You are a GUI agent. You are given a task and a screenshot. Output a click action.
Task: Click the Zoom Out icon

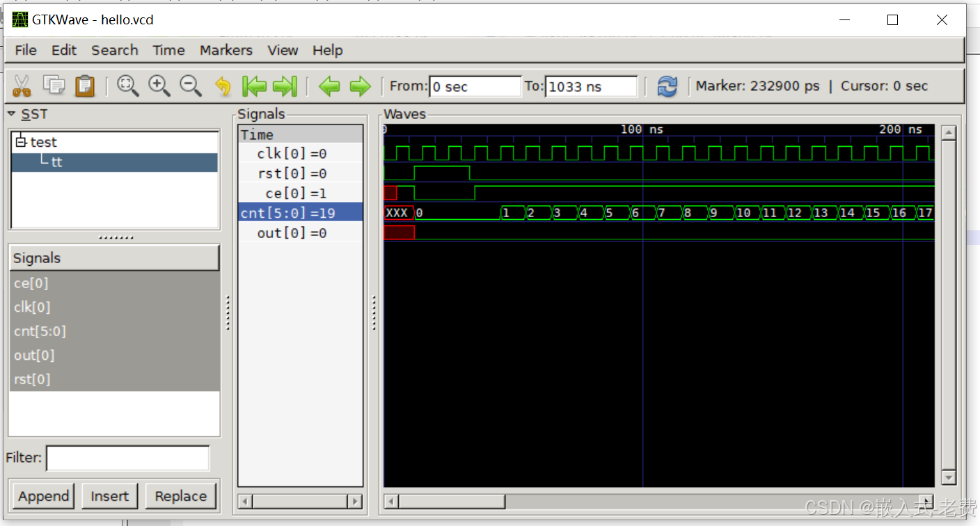[x=191, y=86]
